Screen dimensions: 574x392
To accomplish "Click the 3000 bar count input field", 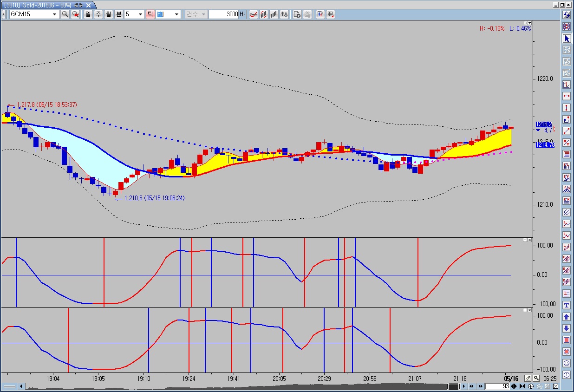I will coord(224,14).
